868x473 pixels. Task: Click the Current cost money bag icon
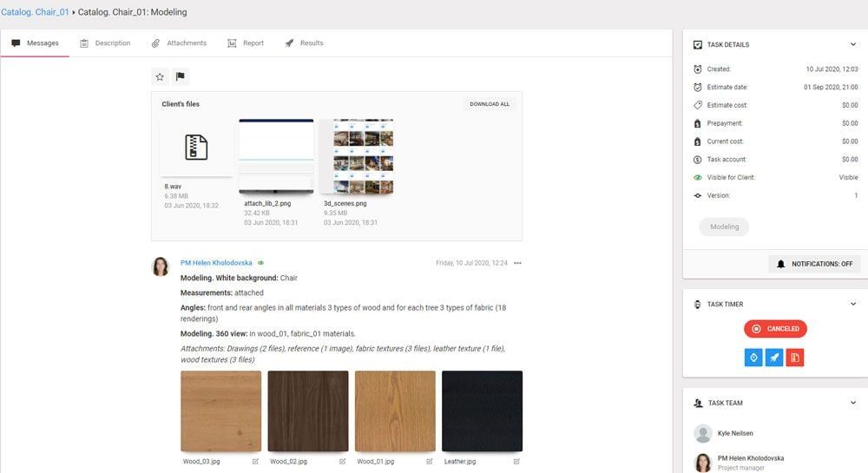click(x=698, y=141)
